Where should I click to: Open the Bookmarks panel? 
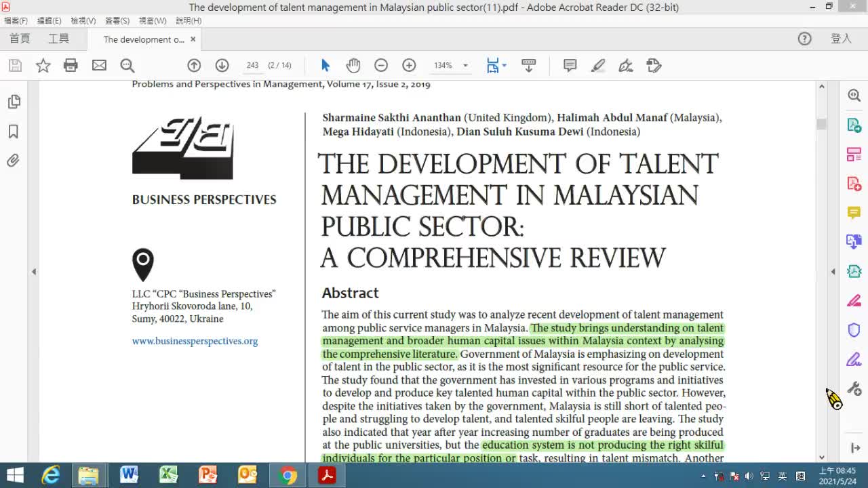14,131
